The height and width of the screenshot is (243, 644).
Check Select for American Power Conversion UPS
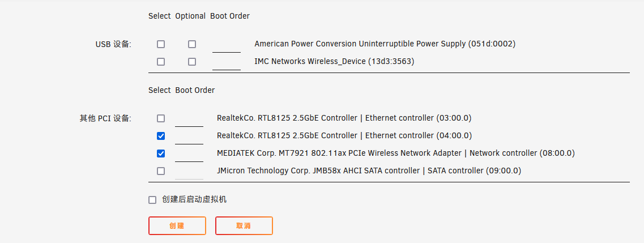[161, 44]
